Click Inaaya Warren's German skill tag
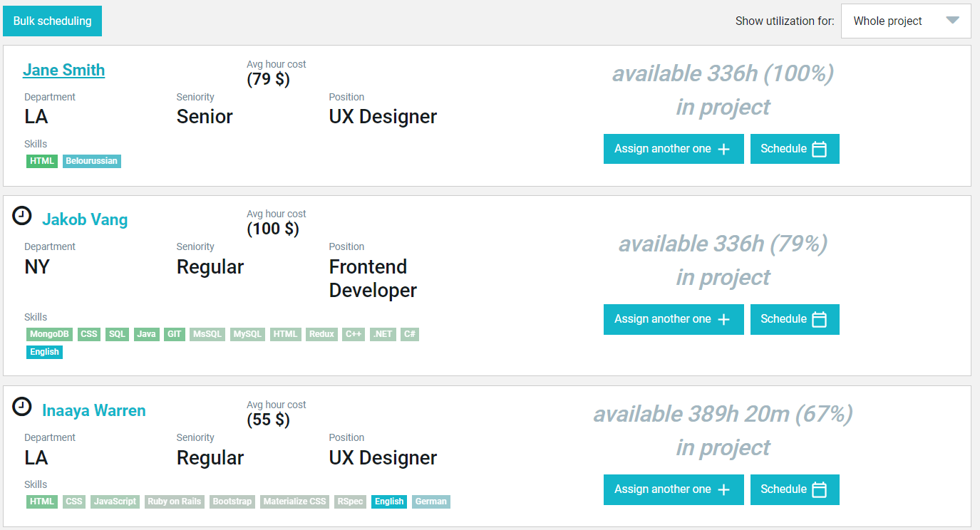Screen dimensions: 980x530 pos(431,502)
